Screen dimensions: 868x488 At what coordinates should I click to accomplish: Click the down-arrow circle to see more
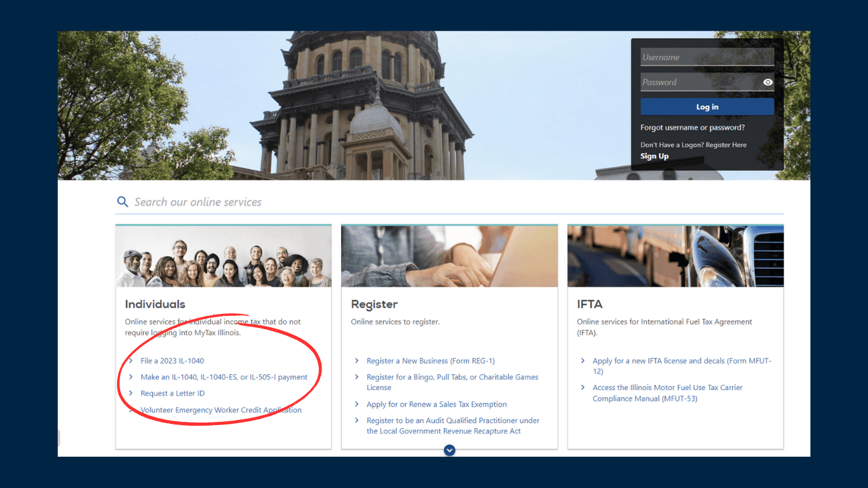[450, 450]
